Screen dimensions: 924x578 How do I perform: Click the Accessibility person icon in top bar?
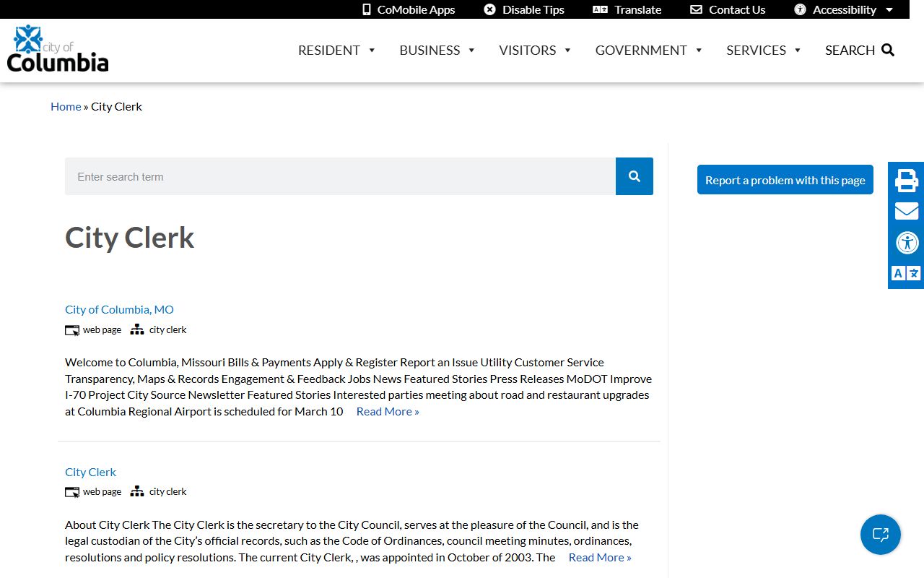point(800,9)
